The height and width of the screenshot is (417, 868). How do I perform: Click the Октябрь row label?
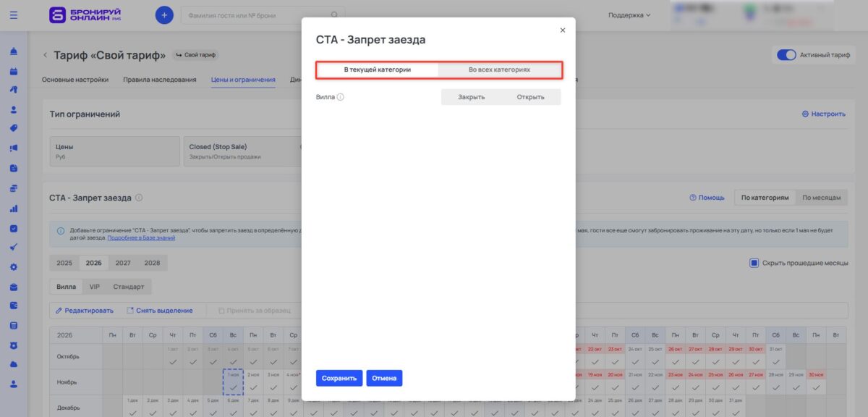tap(67, 357)
